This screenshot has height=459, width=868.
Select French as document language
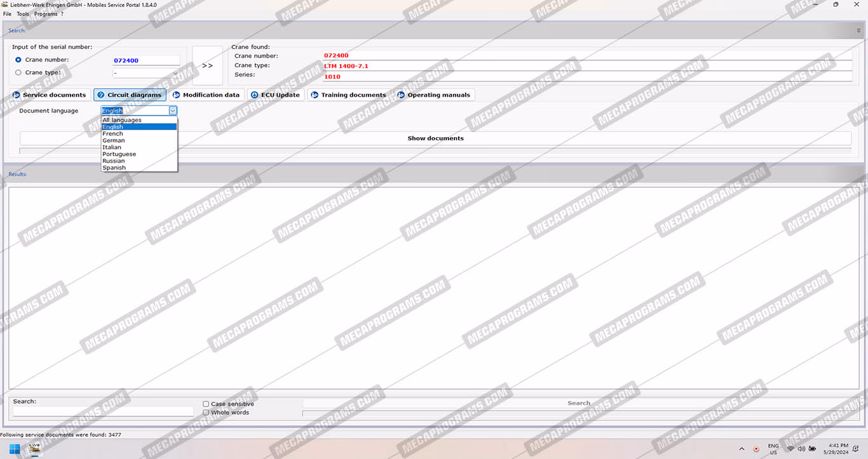[139, 134]
